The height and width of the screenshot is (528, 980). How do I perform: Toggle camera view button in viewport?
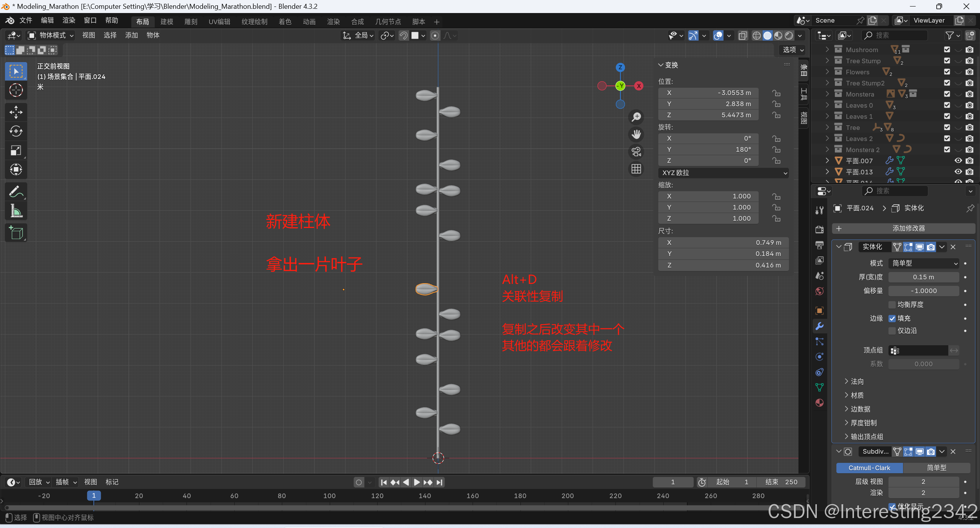pos(636,152)
